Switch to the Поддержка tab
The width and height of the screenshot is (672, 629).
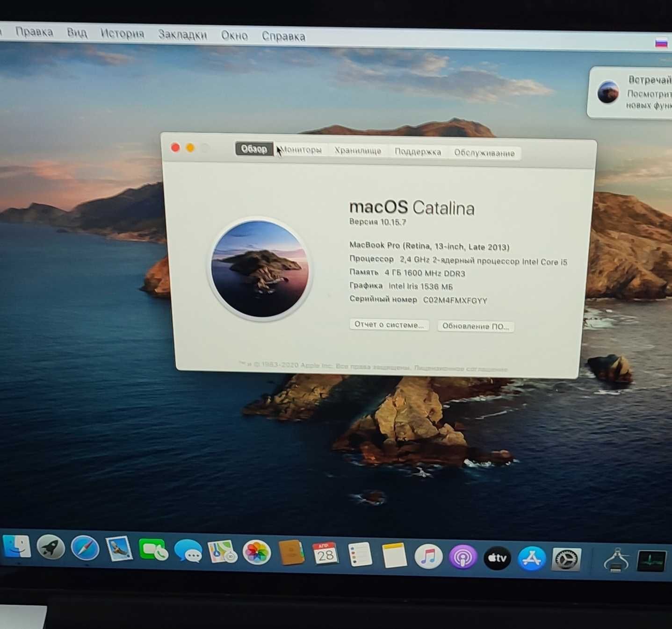(418, 151)
